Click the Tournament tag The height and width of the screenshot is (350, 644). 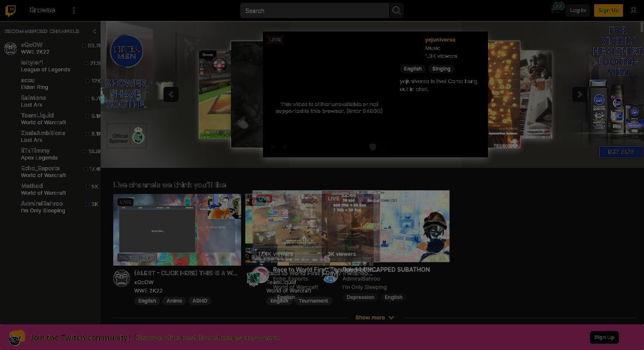tap(313, 301)
